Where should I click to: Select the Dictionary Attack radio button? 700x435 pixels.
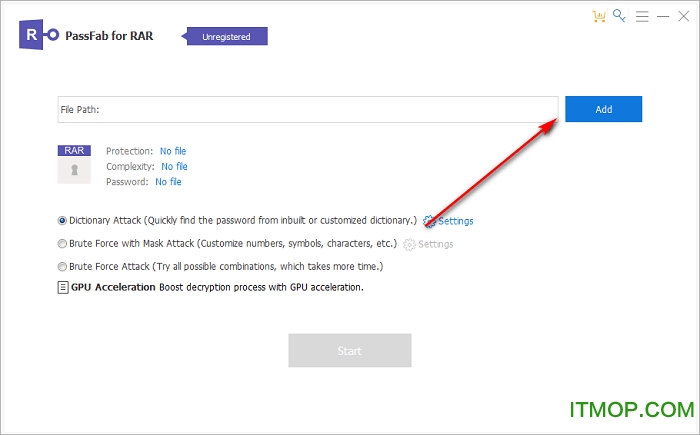tap(62, 220)
